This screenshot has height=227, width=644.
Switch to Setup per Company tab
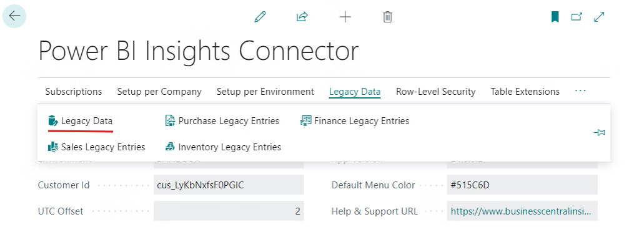click(159, 92)
